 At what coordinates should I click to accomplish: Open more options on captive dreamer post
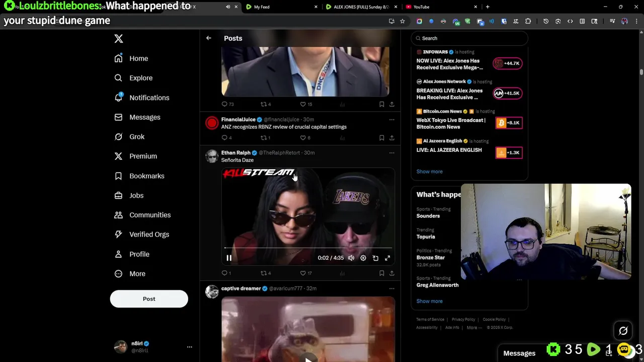pyautogui.click(x=392, y=289)
